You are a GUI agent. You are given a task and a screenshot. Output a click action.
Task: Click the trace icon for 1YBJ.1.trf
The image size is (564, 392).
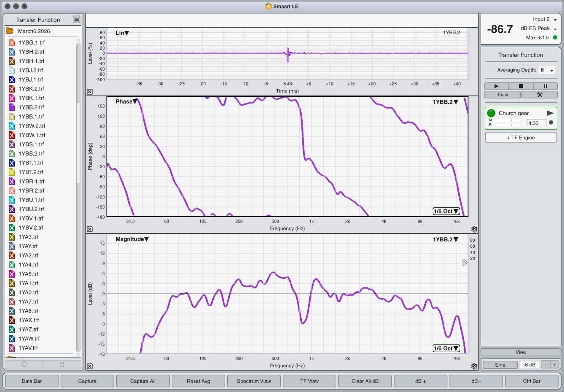[x=12, y=79]
